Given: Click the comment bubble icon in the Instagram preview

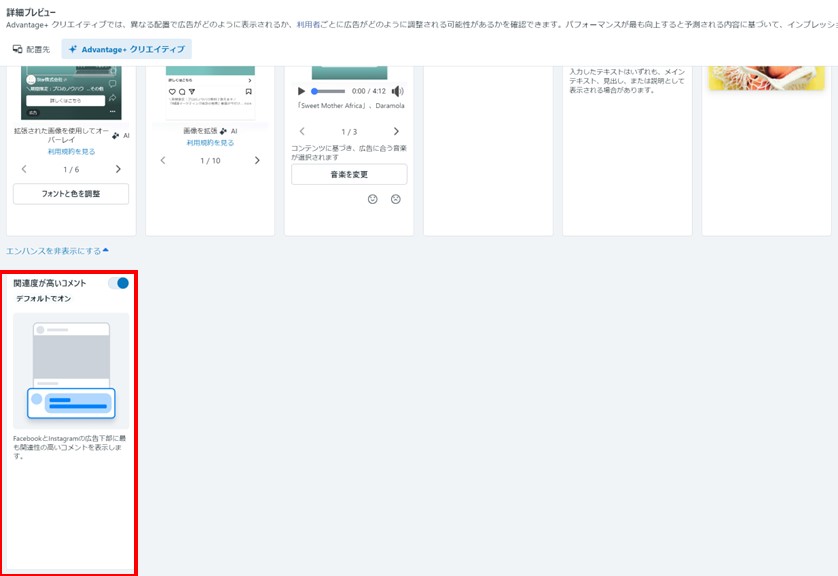Looking at the screenshot, I should pyautogui.click(x=182, y=92).
